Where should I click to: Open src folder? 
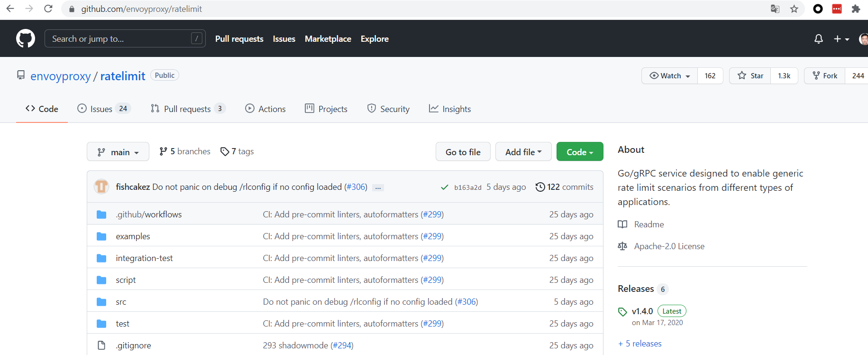[121, 302]
